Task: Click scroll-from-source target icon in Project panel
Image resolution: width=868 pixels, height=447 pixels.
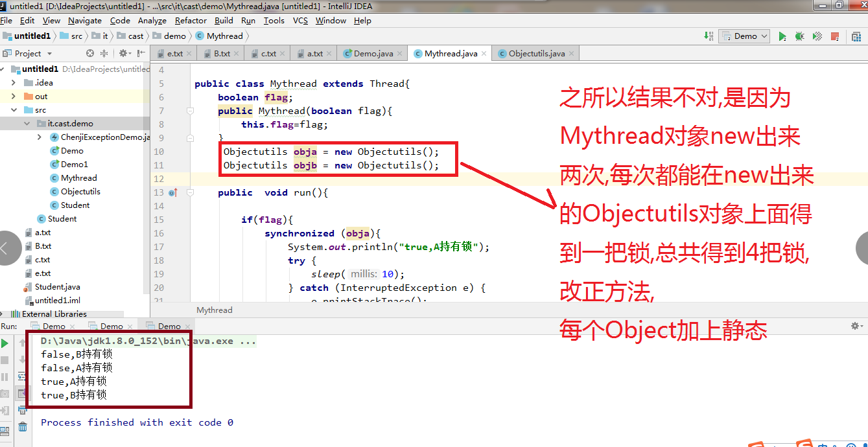Action: [91, 53]
